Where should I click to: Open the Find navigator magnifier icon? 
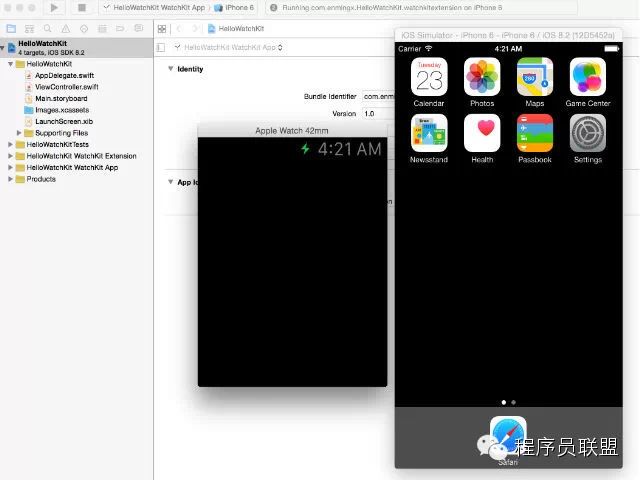(x=47, y=29)
